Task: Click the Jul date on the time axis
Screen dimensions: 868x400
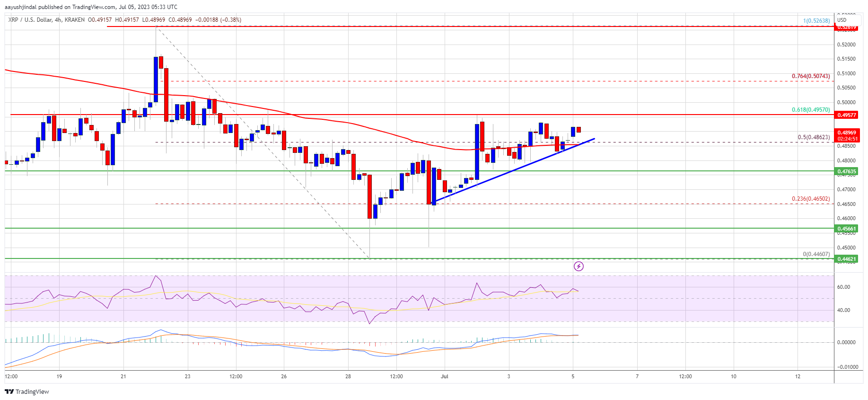Action: [444, 376]
